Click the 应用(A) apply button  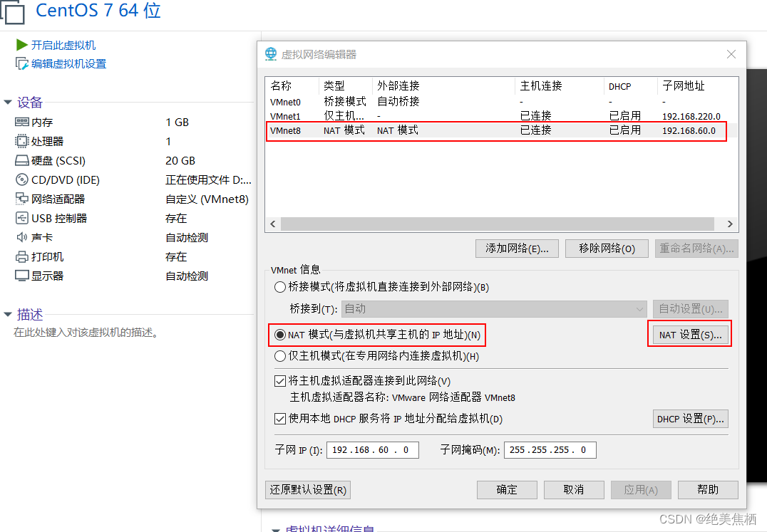coord(641,489)
